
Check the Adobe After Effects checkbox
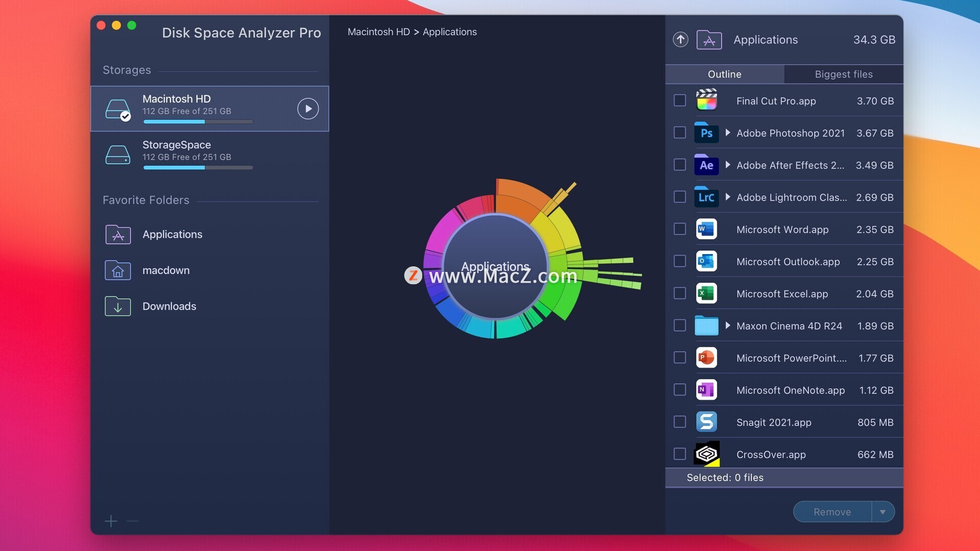click(x=680, y=165)
